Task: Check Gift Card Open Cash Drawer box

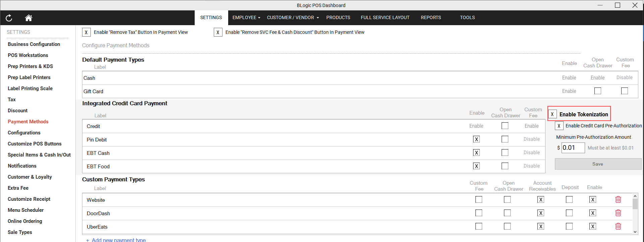Action: pos(597,91)
